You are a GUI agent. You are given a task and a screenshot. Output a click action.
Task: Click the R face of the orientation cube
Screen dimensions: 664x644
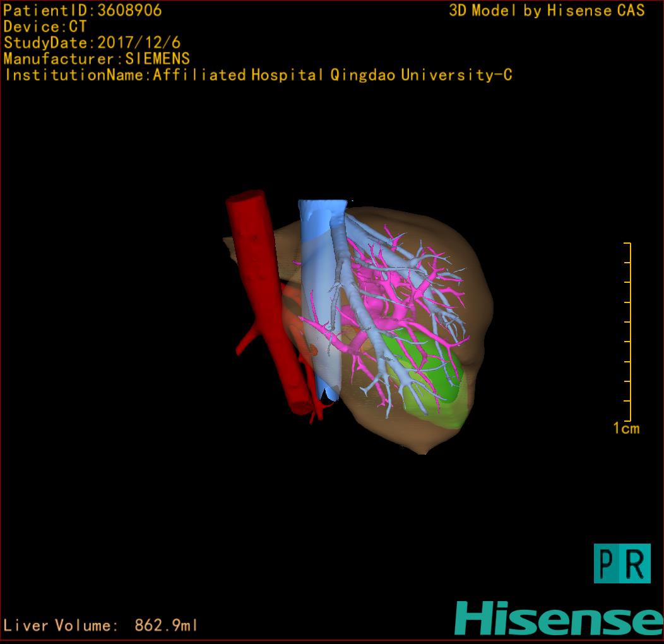[x=635, y=563]
